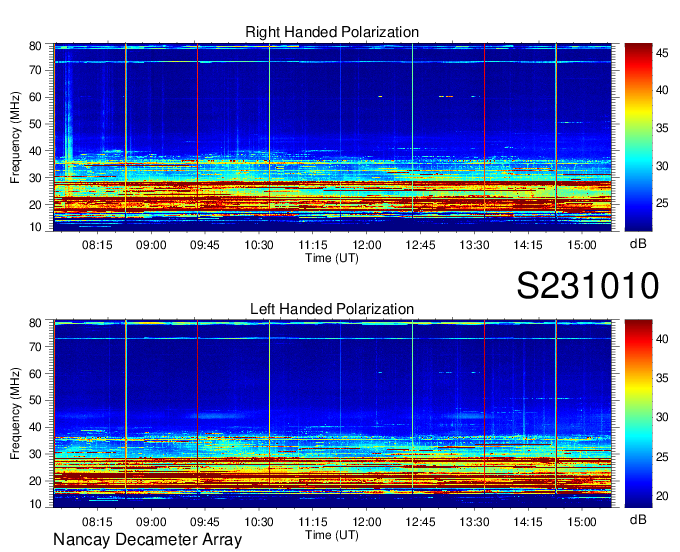Click 'Frequency (MHz)' label of Left Handed plot
This screenshot has height=552, width=680.
click(15, 414)
